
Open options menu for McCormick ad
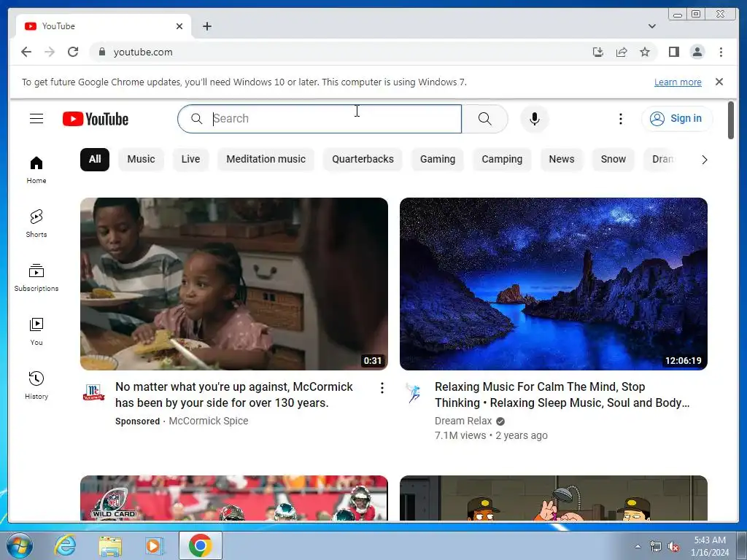[x=382, y=388]
